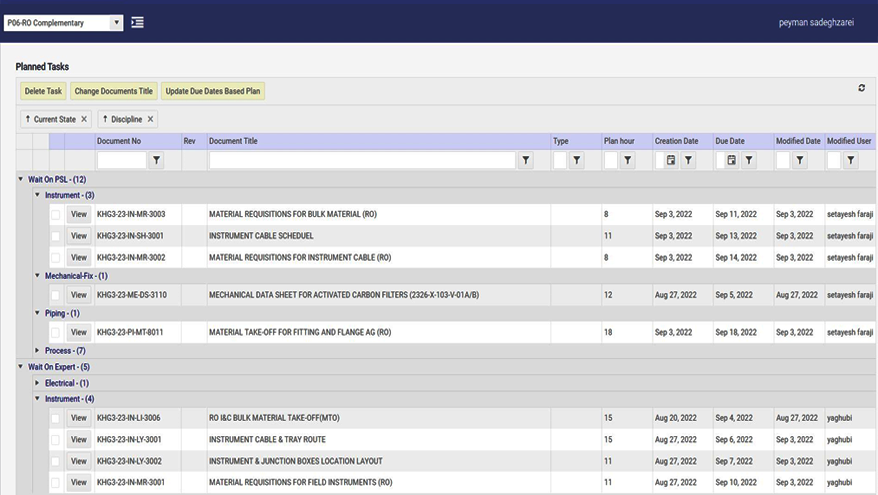Toggle the side menu icon beside project dropdown
The image size is (878, 495).
[137, 22]
